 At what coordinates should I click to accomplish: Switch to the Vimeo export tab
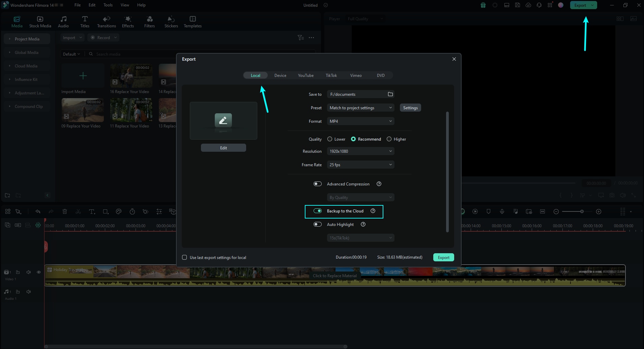click(x=356, y=75)
